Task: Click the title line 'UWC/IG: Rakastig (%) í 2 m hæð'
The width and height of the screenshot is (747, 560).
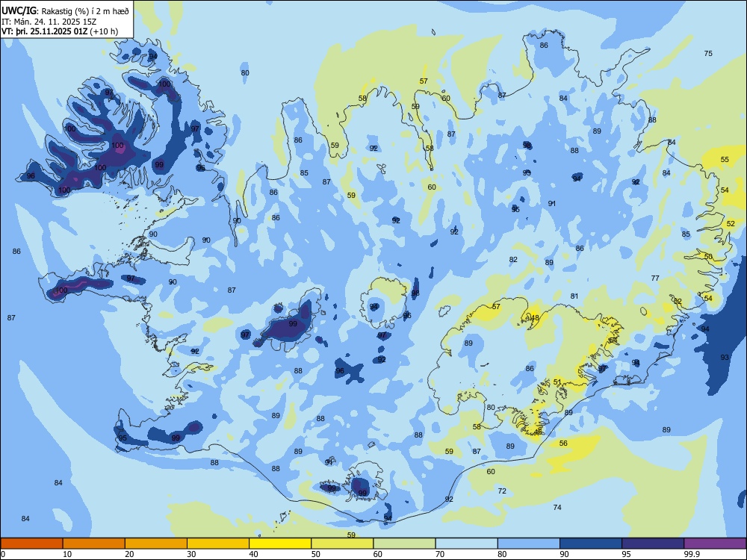Action: point(65,11)
